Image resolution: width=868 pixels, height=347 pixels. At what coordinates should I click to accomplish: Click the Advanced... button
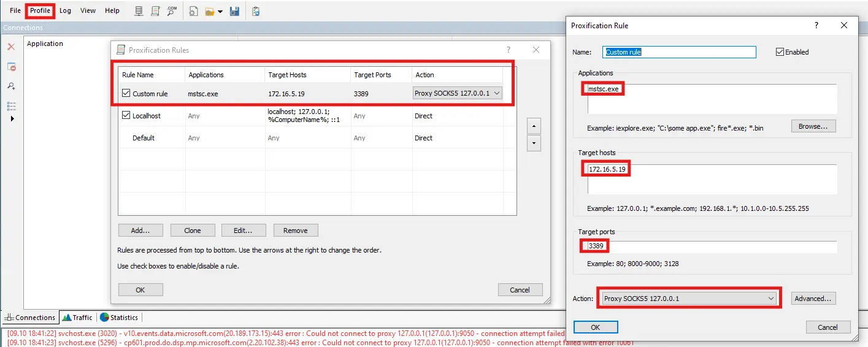point(813,299)
